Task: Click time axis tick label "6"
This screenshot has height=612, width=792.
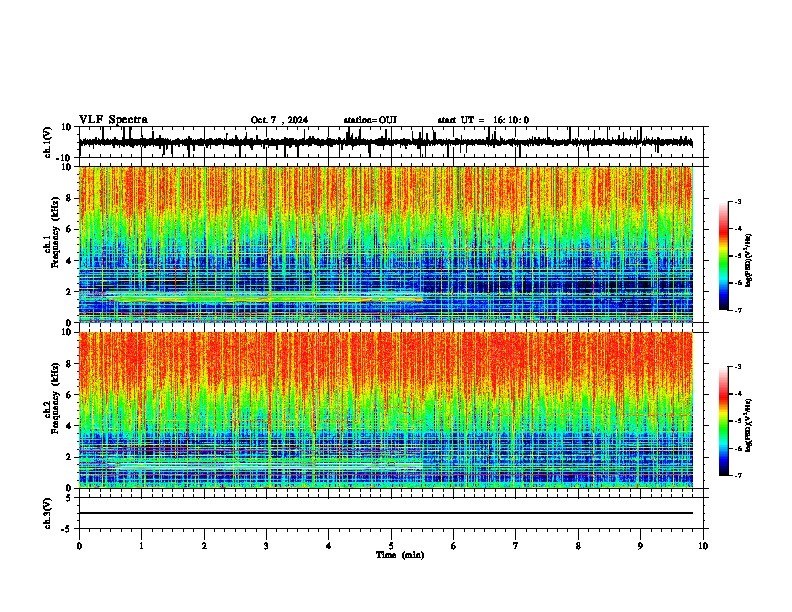Action: point(454,546)
